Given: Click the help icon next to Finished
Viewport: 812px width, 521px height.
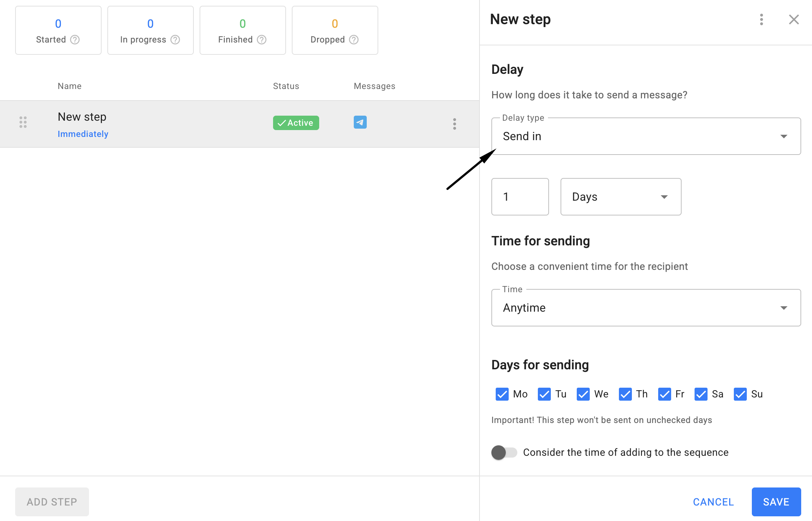Looking at the screenshot, I should [x=262, y=40].
